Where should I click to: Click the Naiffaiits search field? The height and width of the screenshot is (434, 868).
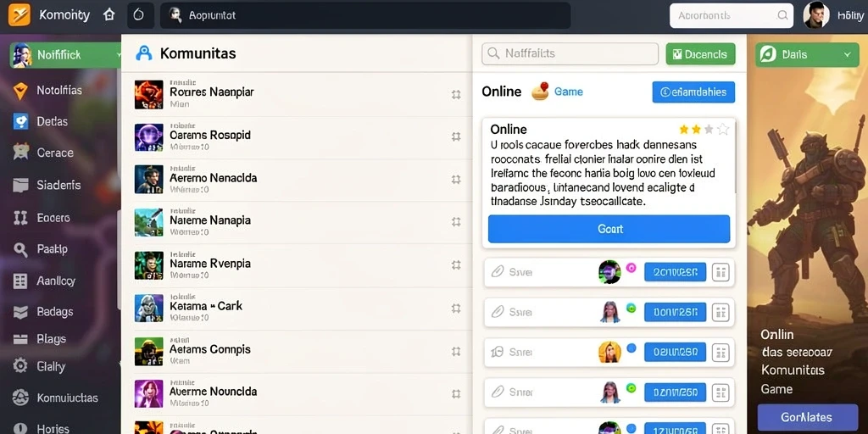pos(570,53)
